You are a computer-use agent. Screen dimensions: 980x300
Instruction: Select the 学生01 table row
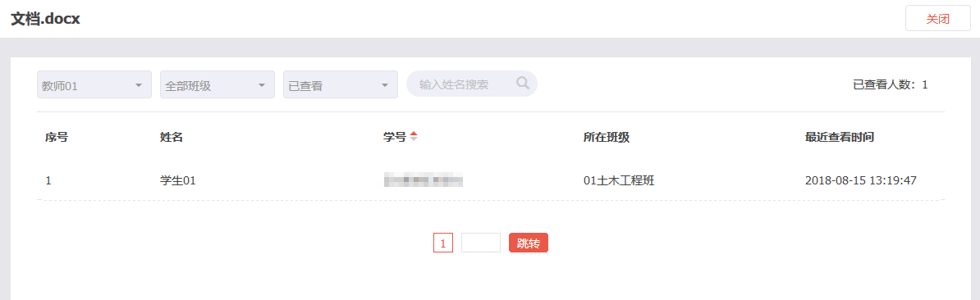click(491, 181)
